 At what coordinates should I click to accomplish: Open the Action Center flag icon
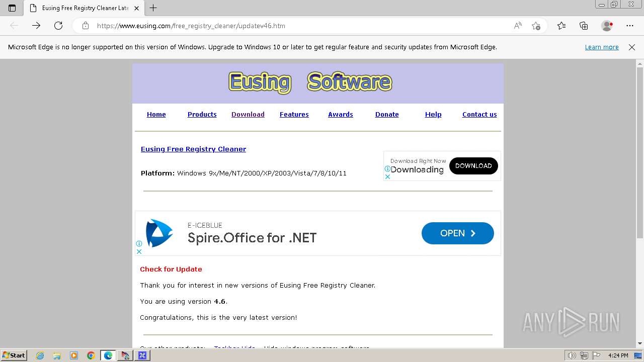point(596,355)
